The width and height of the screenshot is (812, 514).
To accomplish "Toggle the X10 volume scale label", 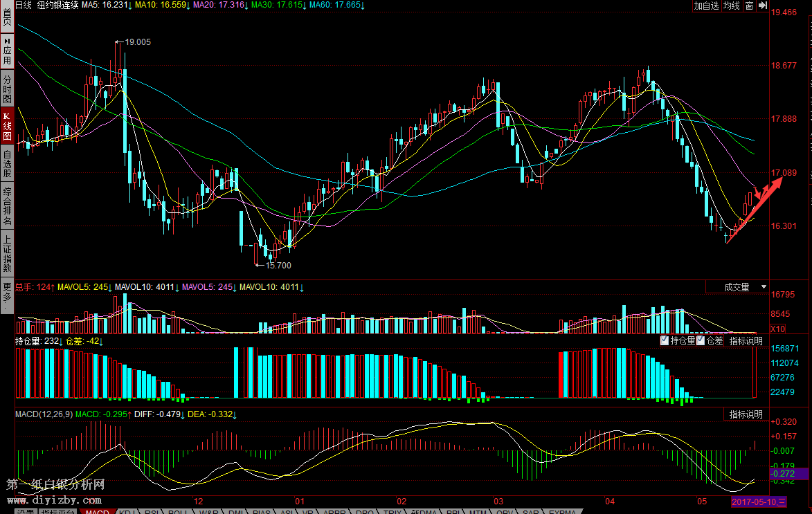I will [x=778, y=329].
